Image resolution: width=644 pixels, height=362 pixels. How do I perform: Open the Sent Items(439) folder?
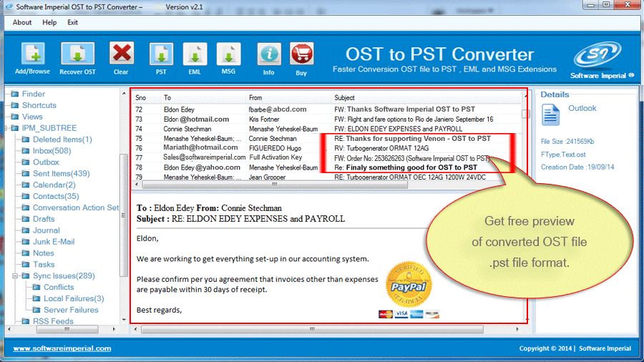click(61, 174)
